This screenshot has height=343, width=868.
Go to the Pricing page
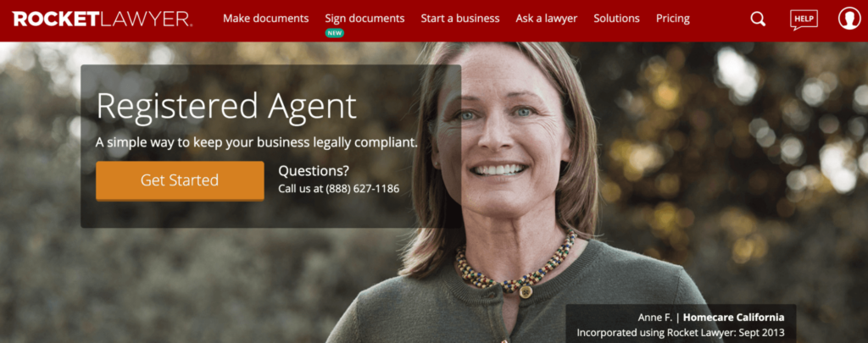point(672,19)
